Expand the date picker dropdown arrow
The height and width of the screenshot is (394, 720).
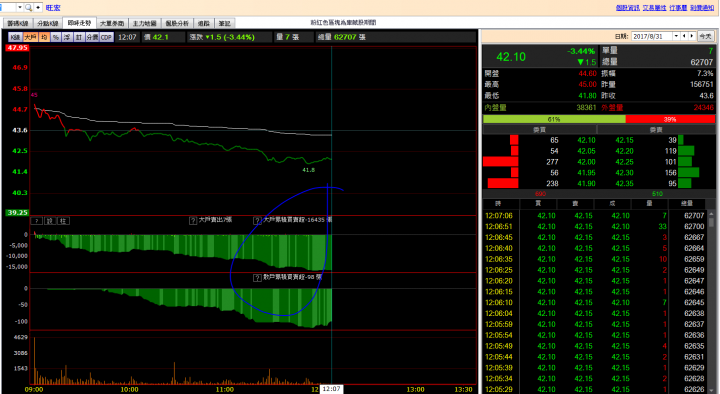676,36
